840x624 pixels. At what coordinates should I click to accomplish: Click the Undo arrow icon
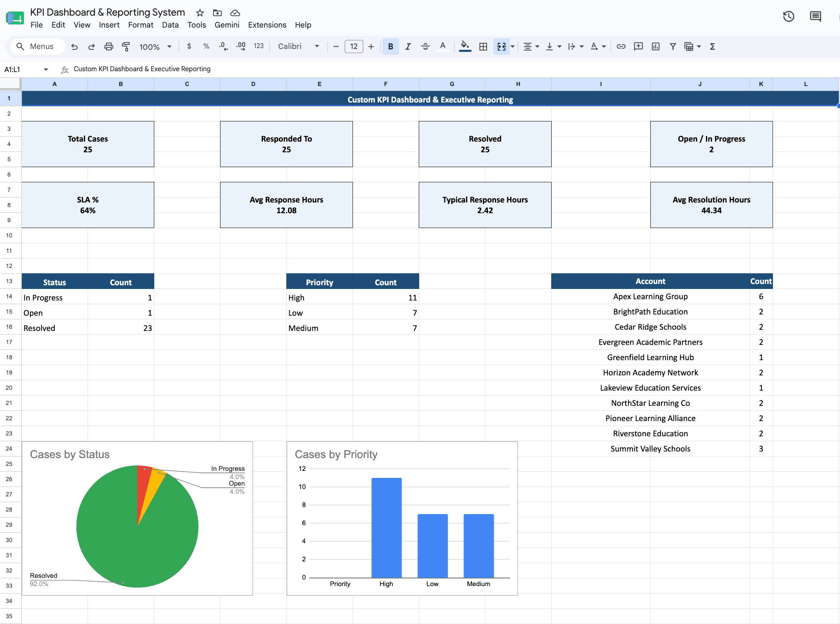pos(74,47)
